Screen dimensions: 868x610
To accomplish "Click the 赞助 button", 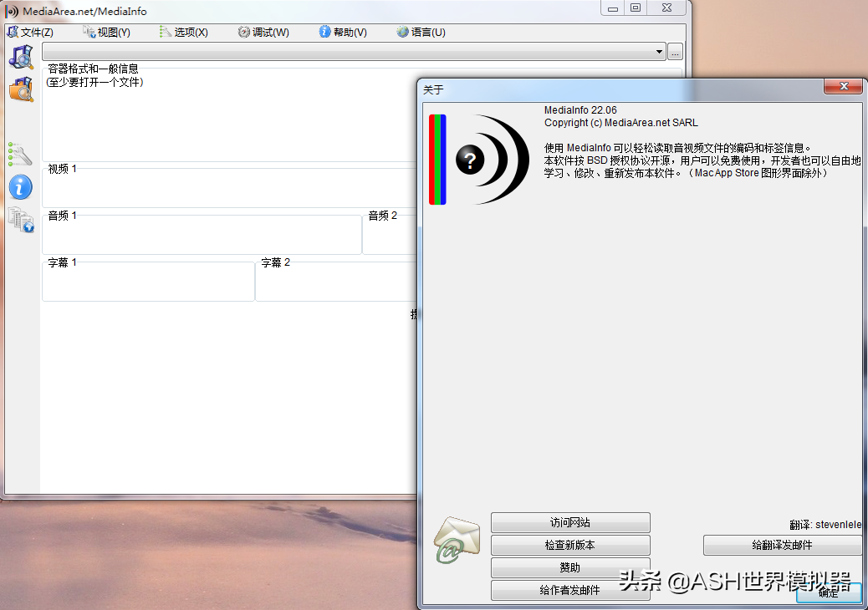I will 570,568.
